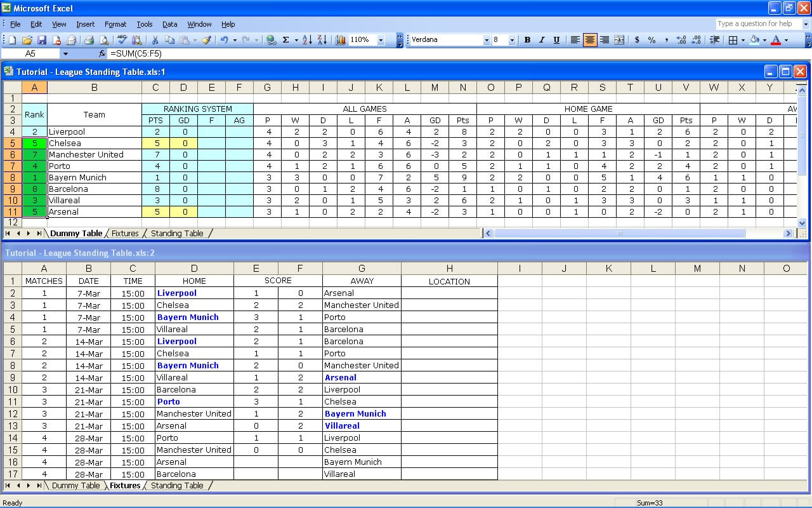812x508 pixels.
Task: Click the AutoSum sigma icon
Action: coord(286,40)
